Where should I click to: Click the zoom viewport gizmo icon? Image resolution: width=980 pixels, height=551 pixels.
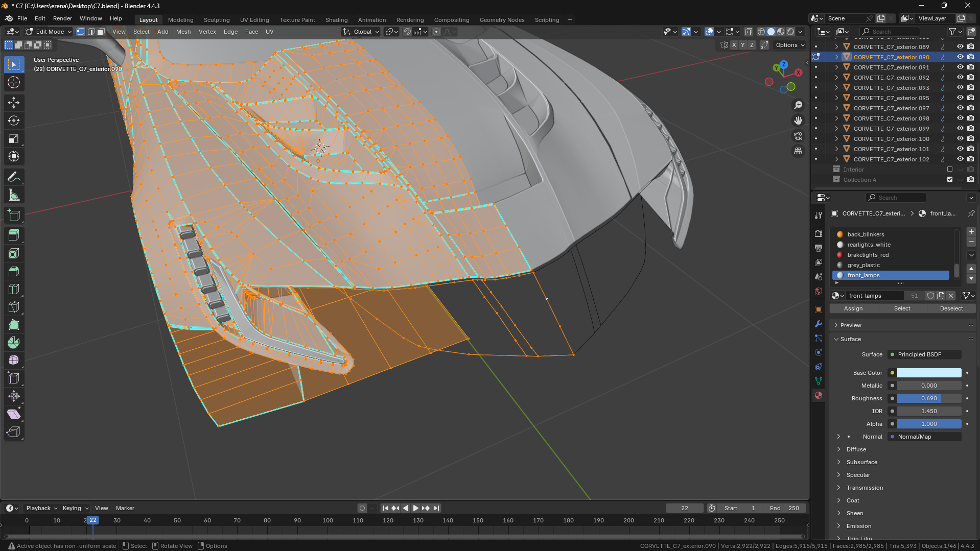click(x=798, y=105)
